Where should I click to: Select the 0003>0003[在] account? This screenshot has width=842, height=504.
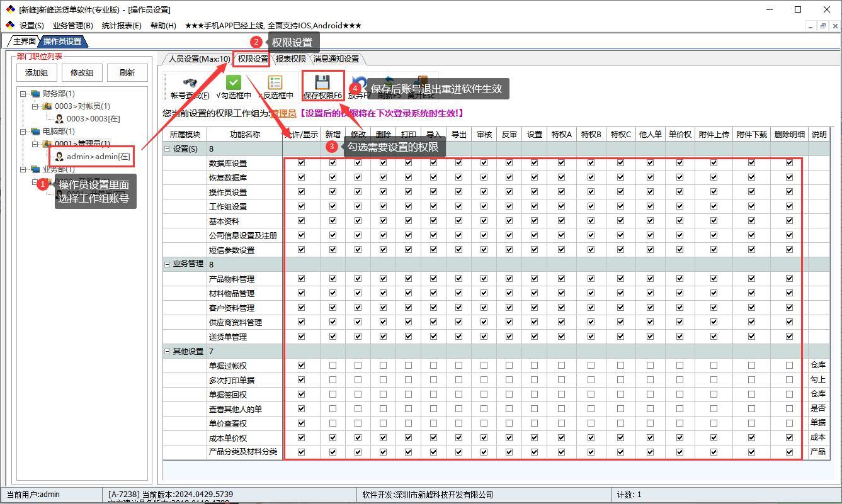pyautogui.click(x=93, y=119)
